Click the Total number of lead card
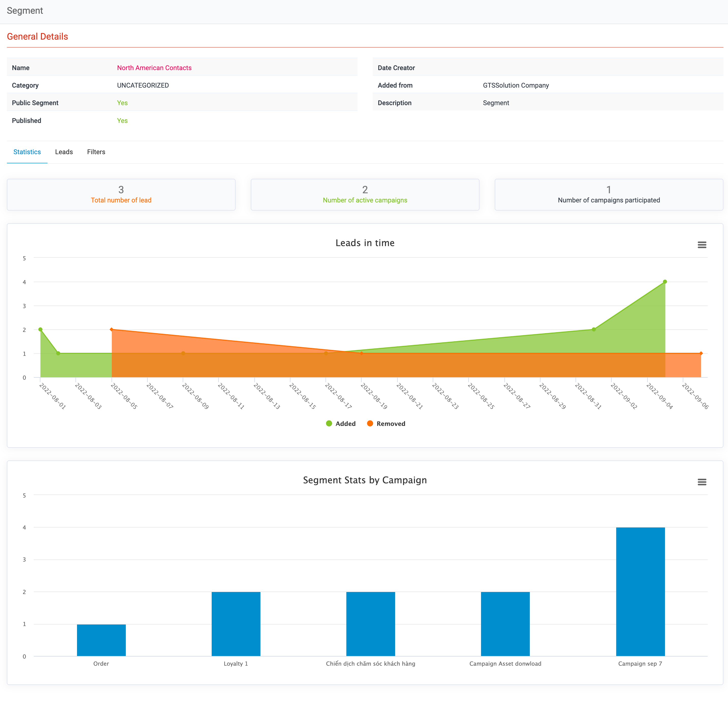The width and height of the screenshot is (728, 704). pyautogui.click(x=121, y=195)
